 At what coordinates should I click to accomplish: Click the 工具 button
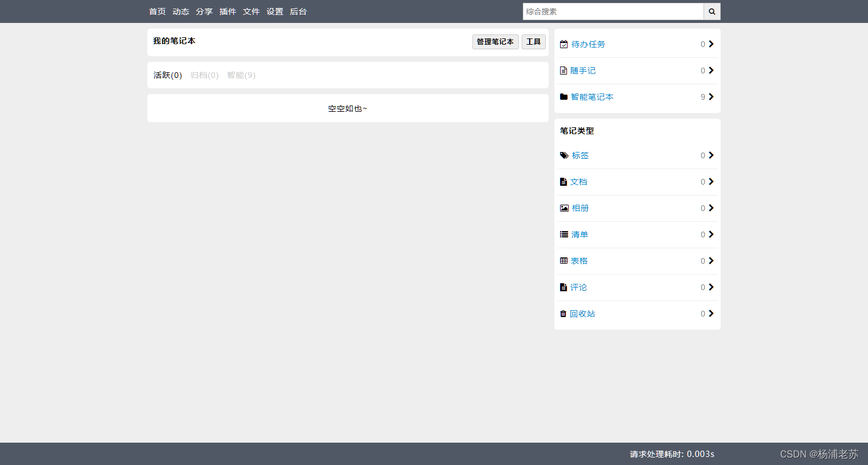tap(533, 41)
